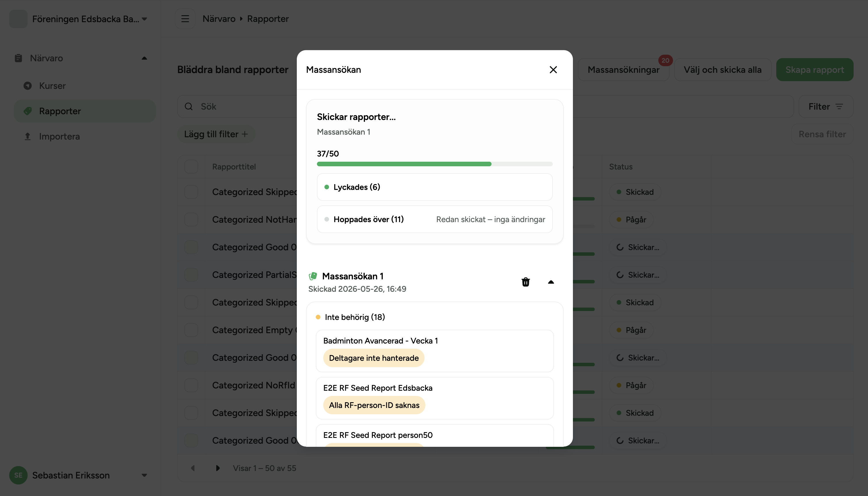
Task: Open the Hoppades över (11) row
Action: point(435,220)
